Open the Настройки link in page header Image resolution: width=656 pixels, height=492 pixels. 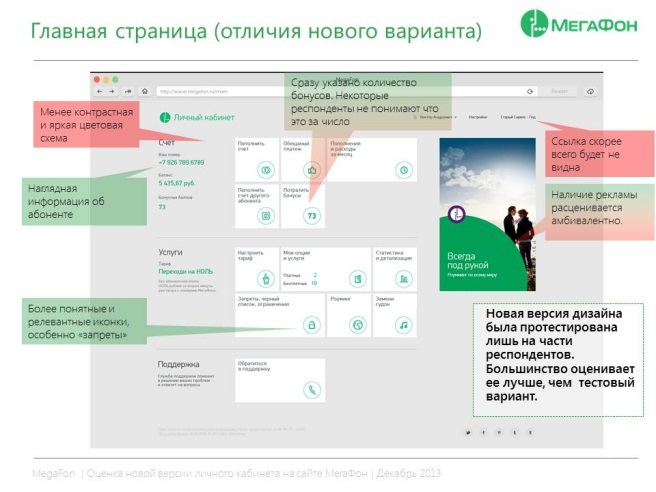click(x=478, y=117)
